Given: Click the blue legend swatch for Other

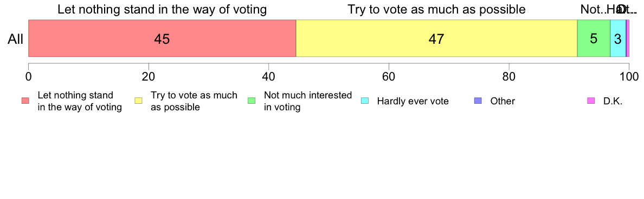Looking at the screenshot, I should coord(478,101).
